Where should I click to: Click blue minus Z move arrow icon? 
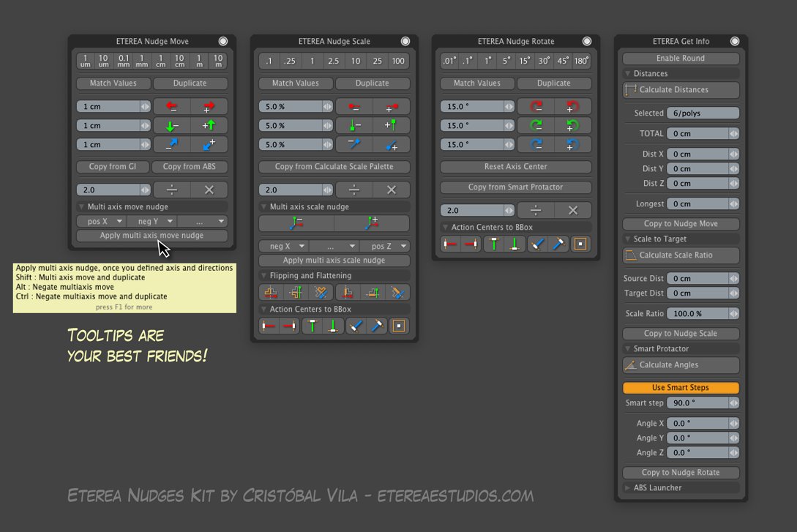coord(172,144)
